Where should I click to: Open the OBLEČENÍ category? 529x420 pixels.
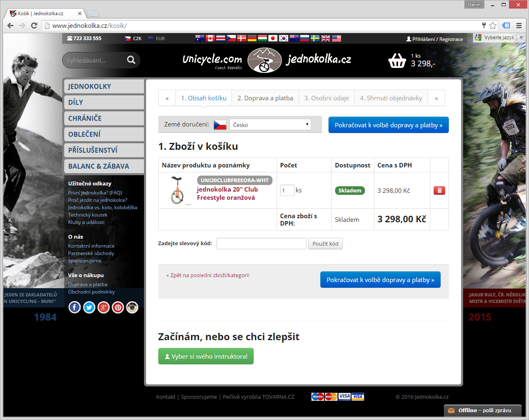(x=104, y=134)
